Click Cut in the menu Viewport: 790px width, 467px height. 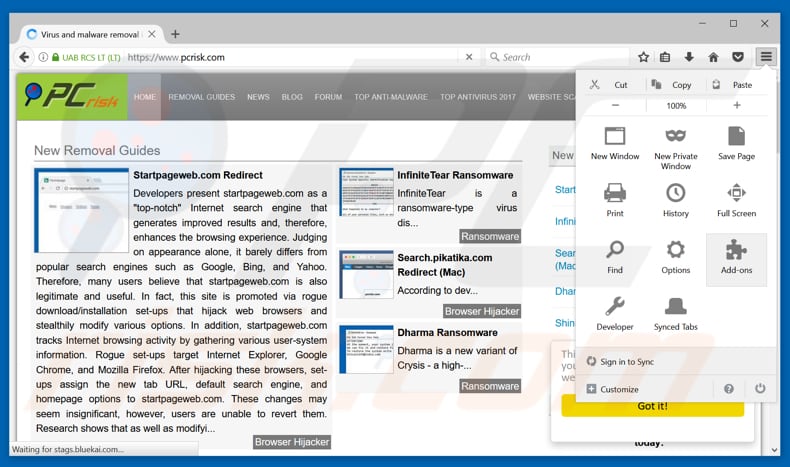point(615,85)
